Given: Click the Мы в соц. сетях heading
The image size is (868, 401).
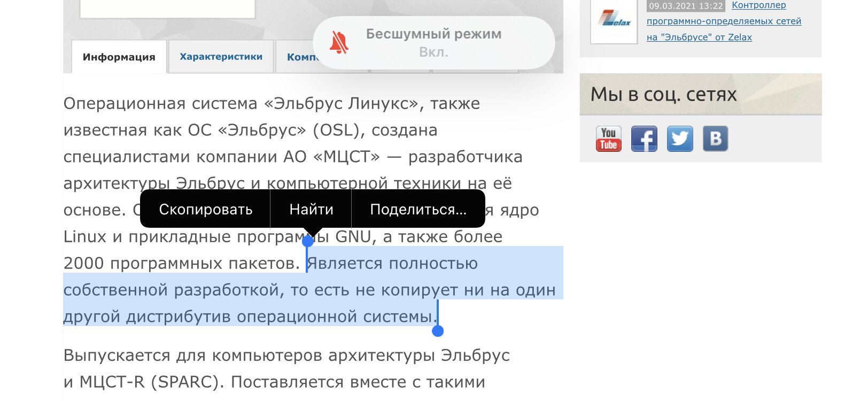Looking at the screenshot, I should click(x=663, y=95).
